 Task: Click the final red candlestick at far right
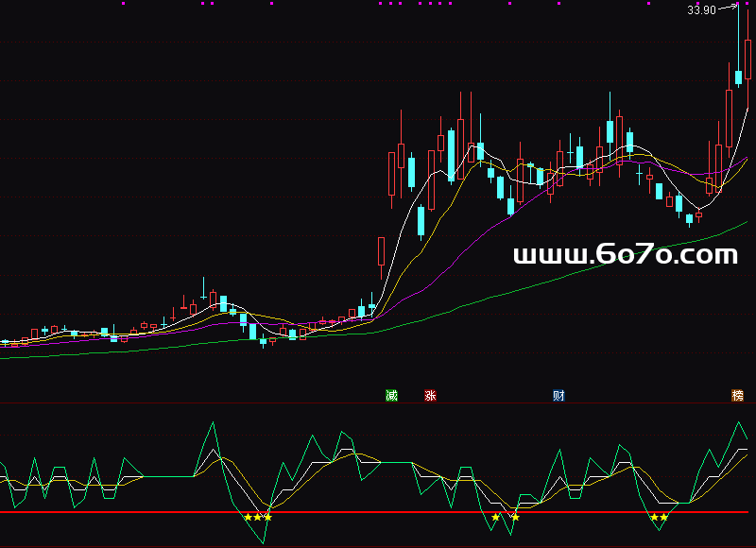pyautogui.click(x=747, y=57)
